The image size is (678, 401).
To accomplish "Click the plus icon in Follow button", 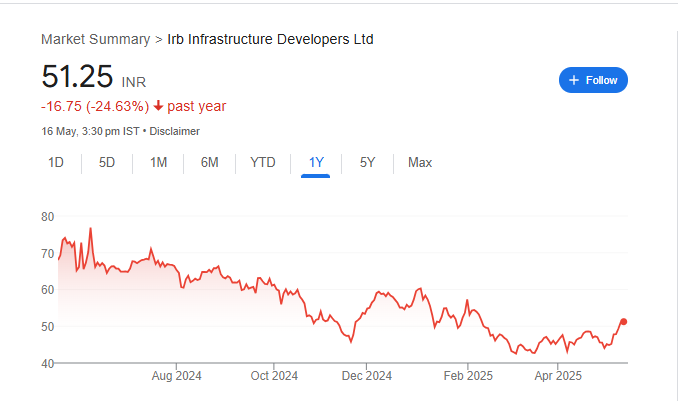I will pyautogui.click(x=574, y=80).
